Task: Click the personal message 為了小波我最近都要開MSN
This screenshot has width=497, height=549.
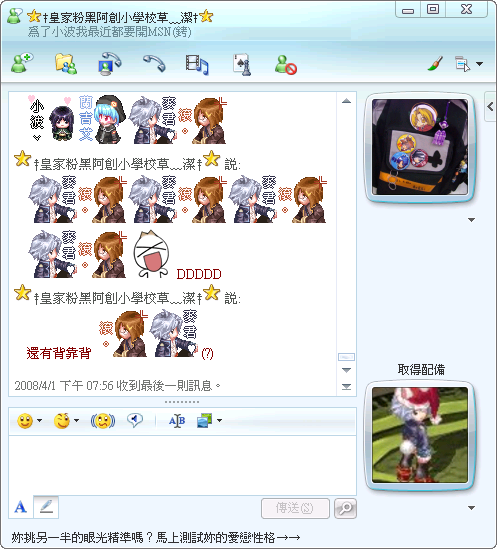Action: (x=109, y=32)
